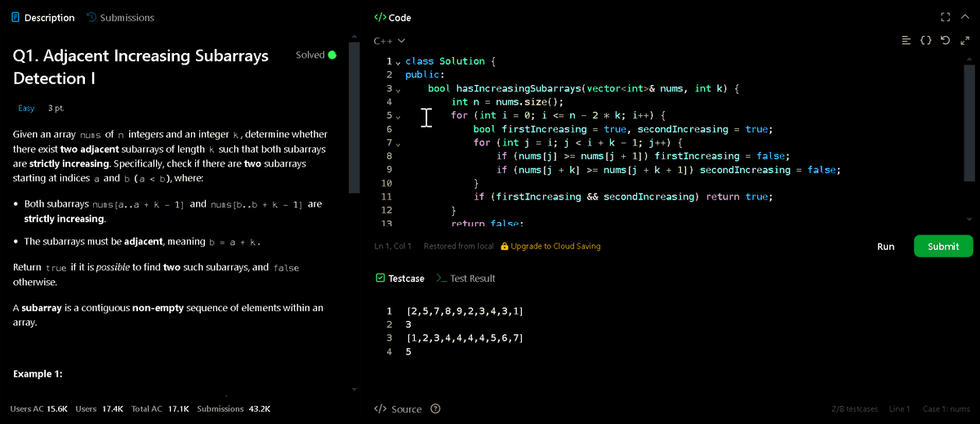Collapse the Code panel with the chevron-up icon
This screenshot has height=424, width=980.
(x=964, y=16)
